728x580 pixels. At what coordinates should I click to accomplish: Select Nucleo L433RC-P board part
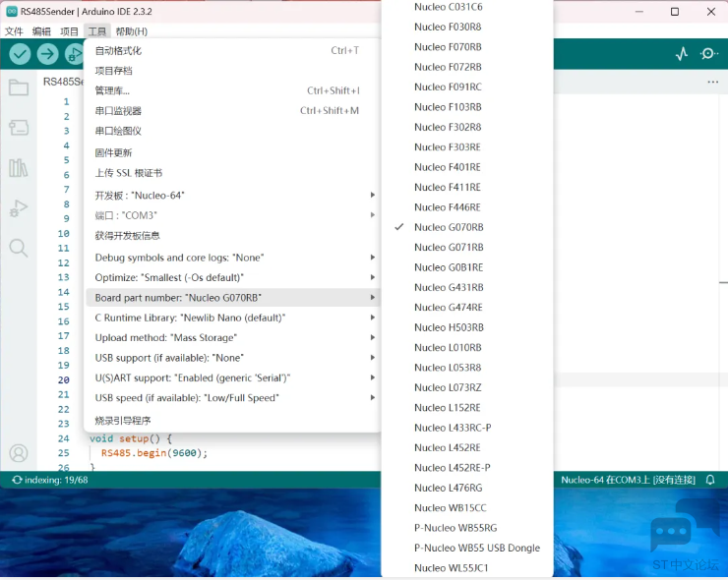click(x=467, y=428)
